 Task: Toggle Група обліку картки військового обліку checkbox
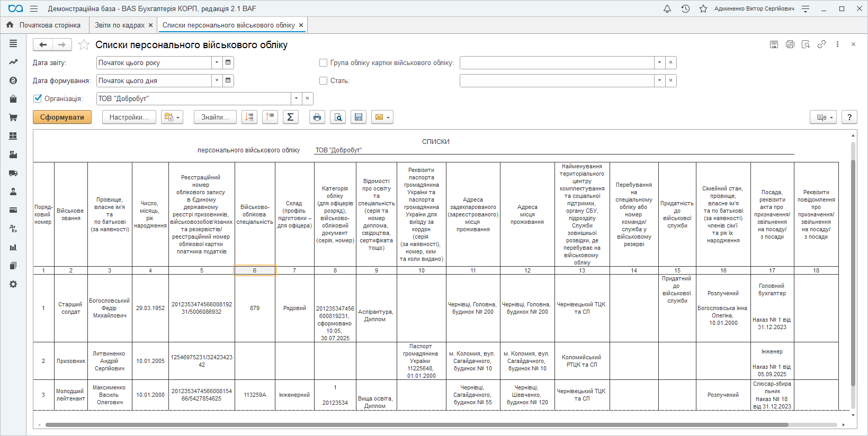[x=324, y=63]
